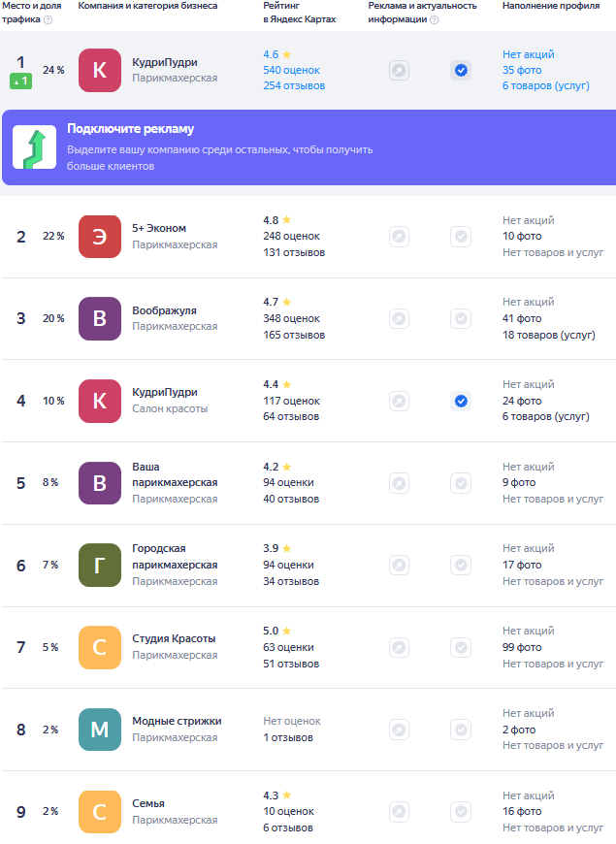Click the advertising icon in КудриПудри Салон красоты row
Image resolution: width=616 pixels, height=844 pixels.
[x=399, y=401]
